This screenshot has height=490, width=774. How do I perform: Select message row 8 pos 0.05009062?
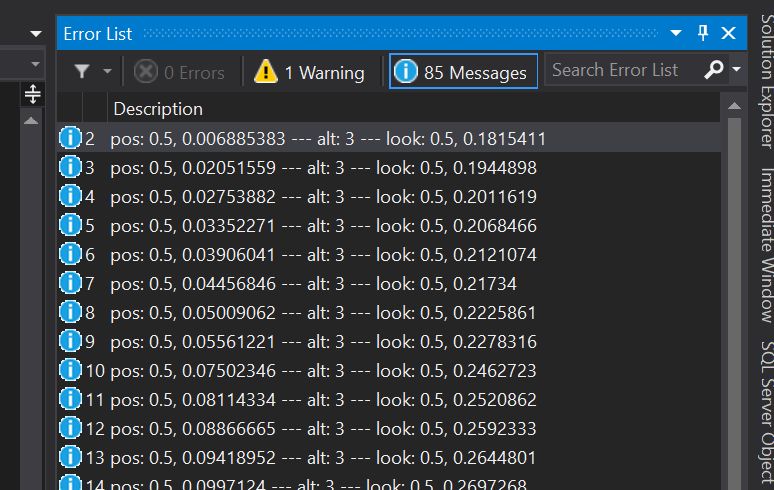[x=389, y=313]
